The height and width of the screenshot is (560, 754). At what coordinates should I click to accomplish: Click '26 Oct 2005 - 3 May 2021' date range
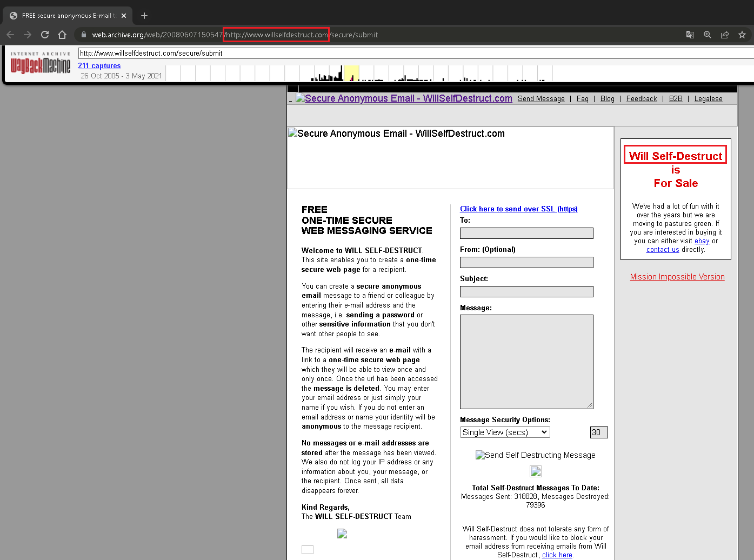(x=122, y=76)
